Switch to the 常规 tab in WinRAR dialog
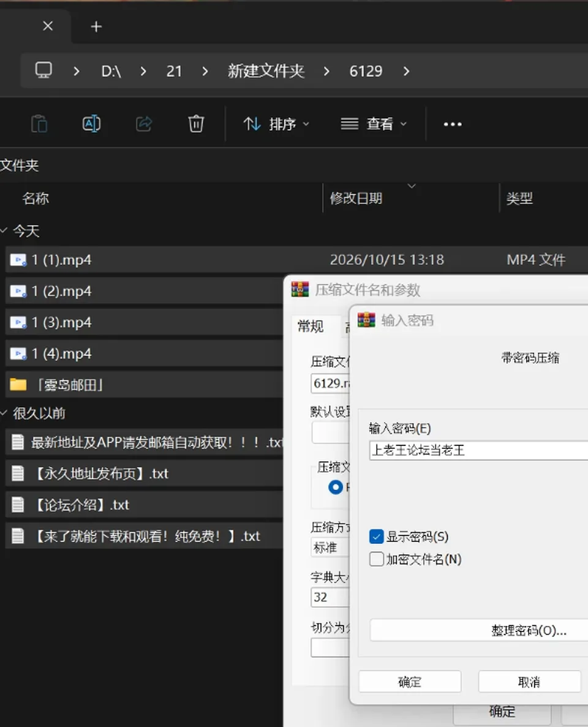 [310, 326]
